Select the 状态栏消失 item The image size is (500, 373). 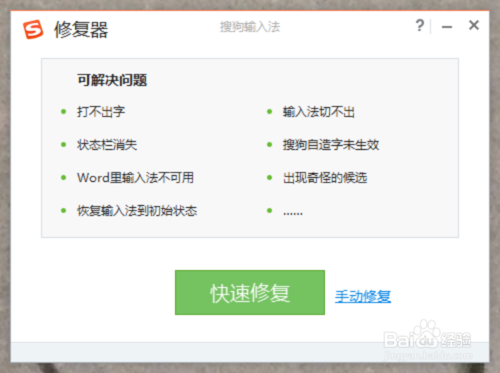coord(107,145)
